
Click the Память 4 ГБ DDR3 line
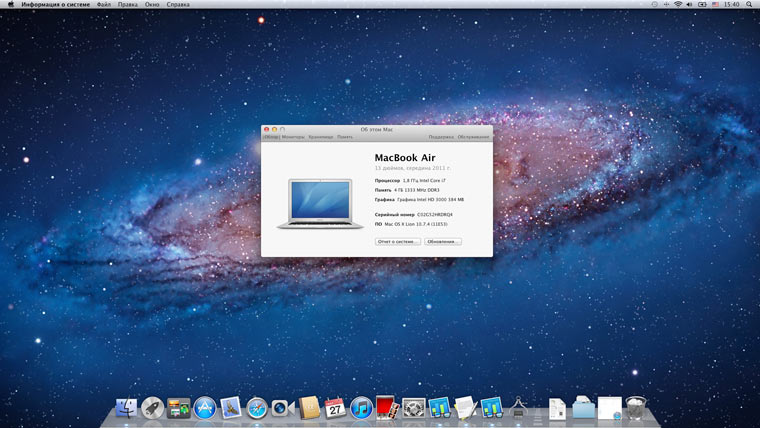point(407,190)
